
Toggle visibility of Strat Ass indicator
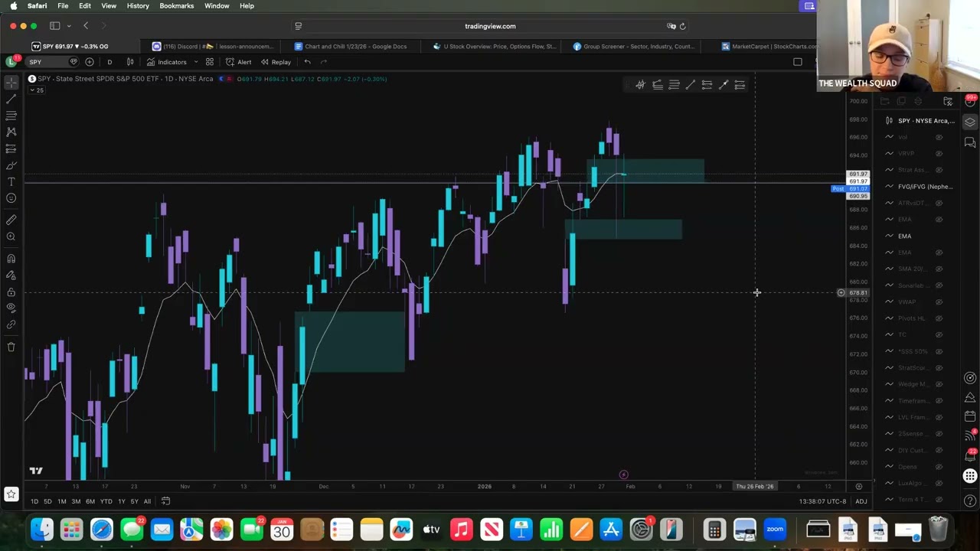[939, 170]
